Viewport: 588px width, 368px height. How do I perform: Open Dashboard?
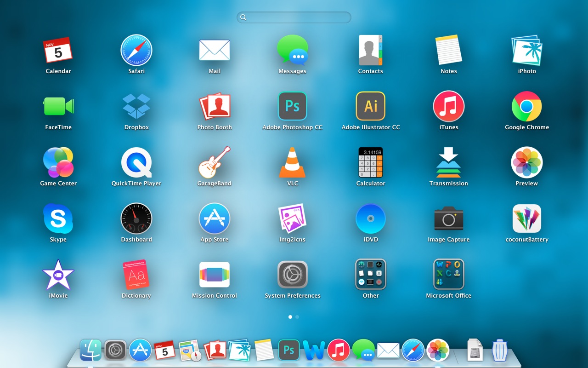click(136, 219)
